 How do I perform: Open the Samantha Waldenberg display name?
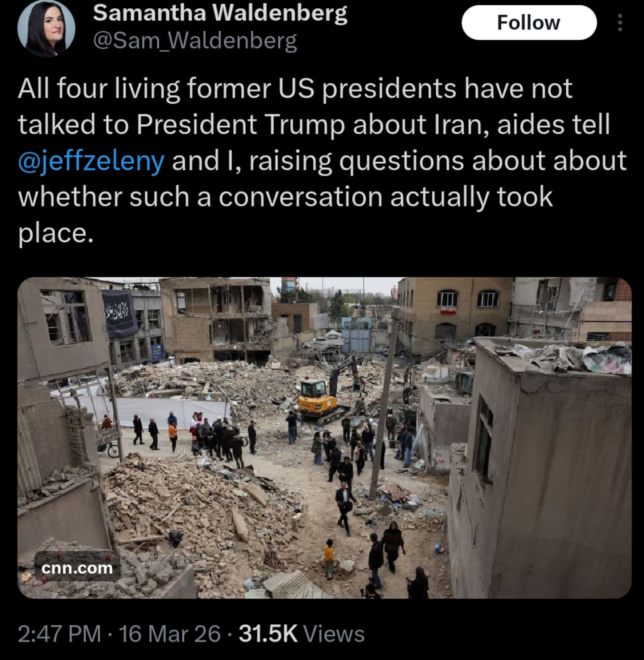coord(220,13)
